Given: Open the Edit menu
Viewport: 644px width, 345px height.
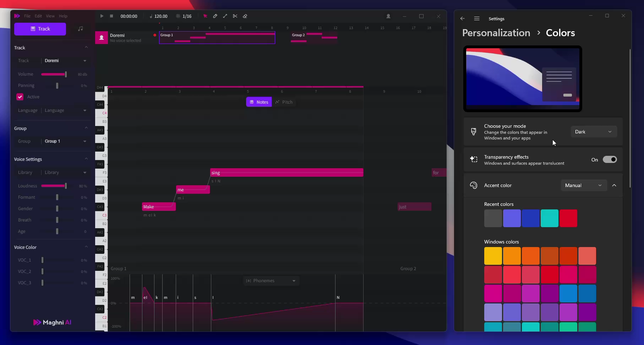Looking at the screenshot, I should point(38,16).
